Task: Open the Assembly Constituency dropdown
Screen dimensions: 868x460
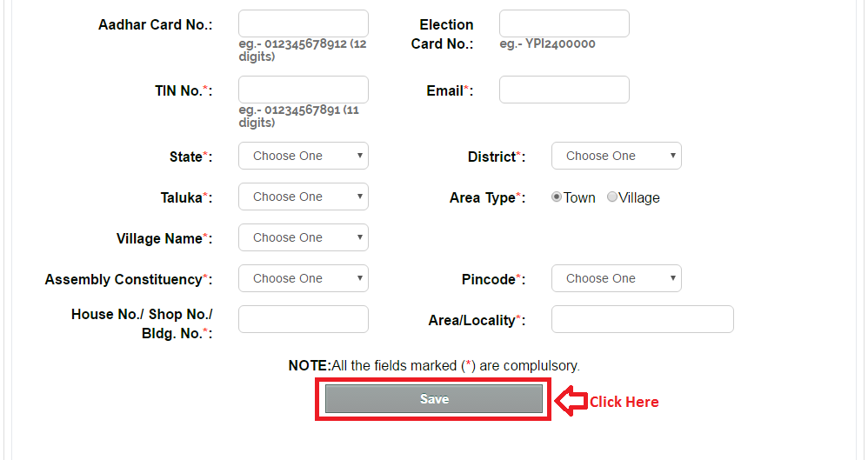Action: (303, 279)
